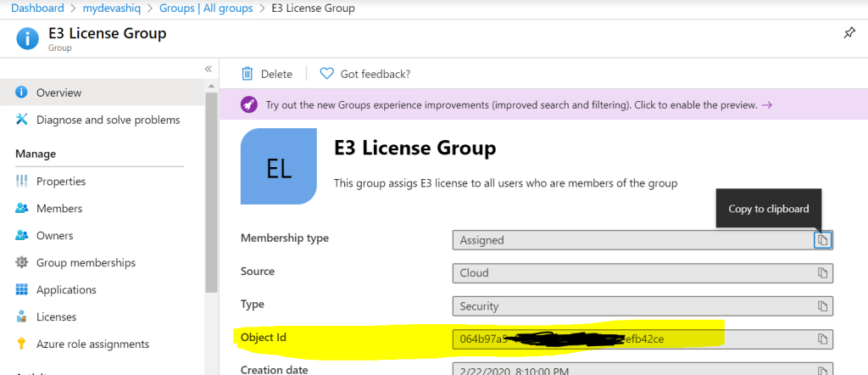Screen dimensions: 868x375
Task: Go to Groups | All groups breadcrumb
Action: (206, 8)
